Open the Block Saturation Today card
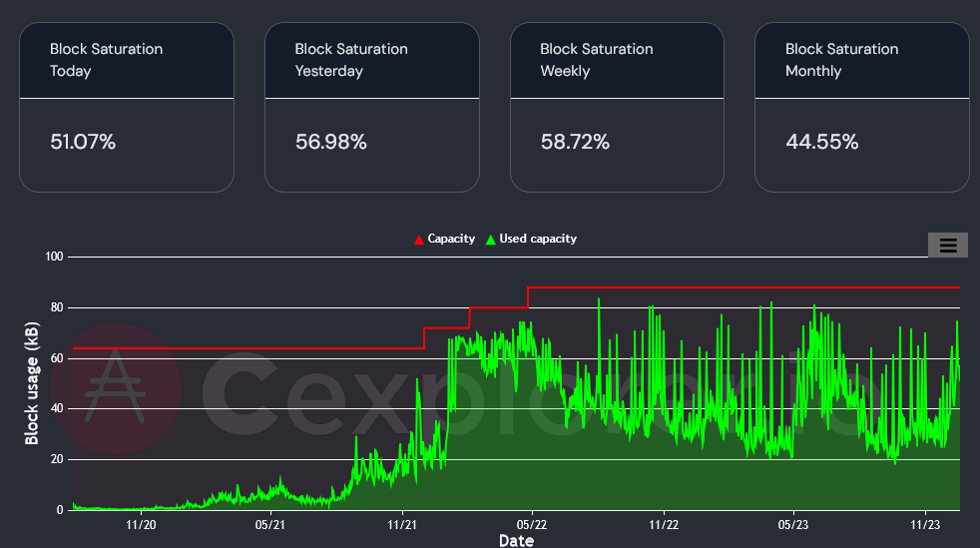Viewport: 980px width, 548px height. (127, 108)
